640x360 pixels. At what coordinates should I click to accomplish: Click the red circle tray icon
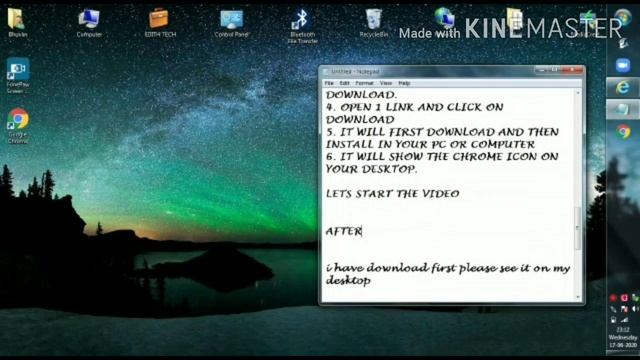tap(613, 298)
